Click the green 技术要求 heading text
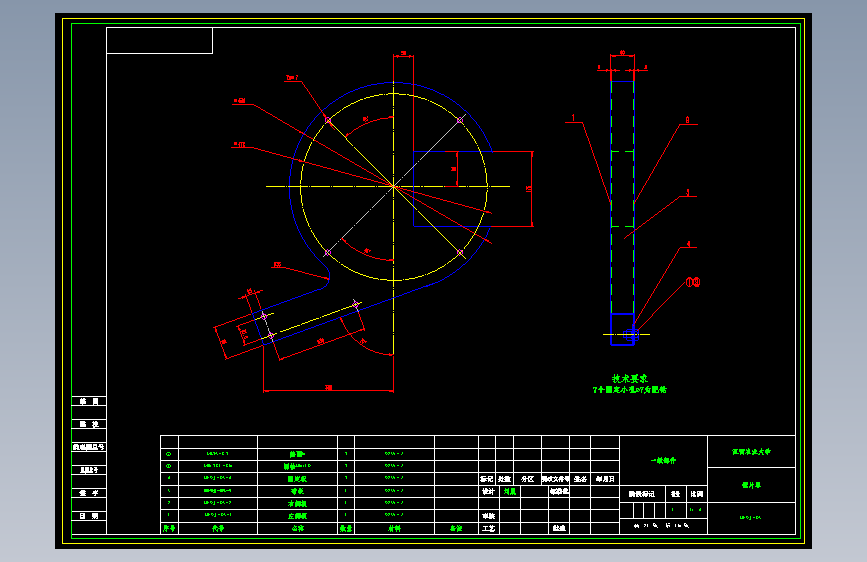The height and width of the screenshot is (562, 867). [629, 379]
